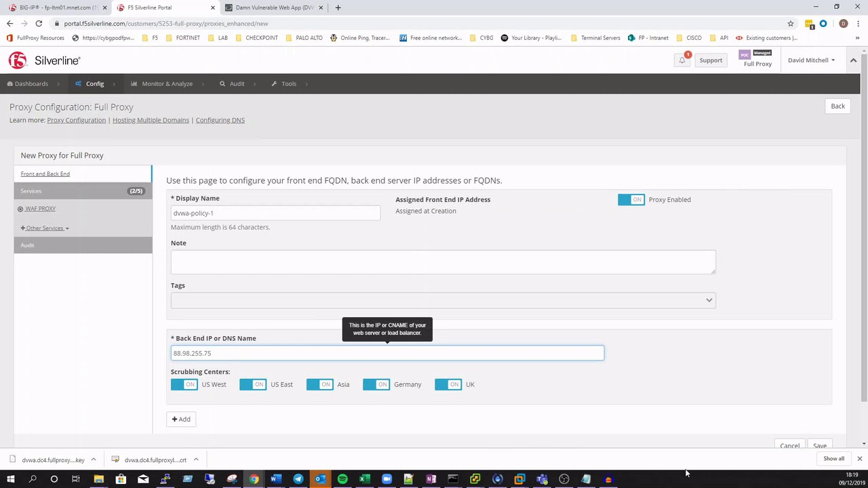Click the Note text area

coord(443,262)
